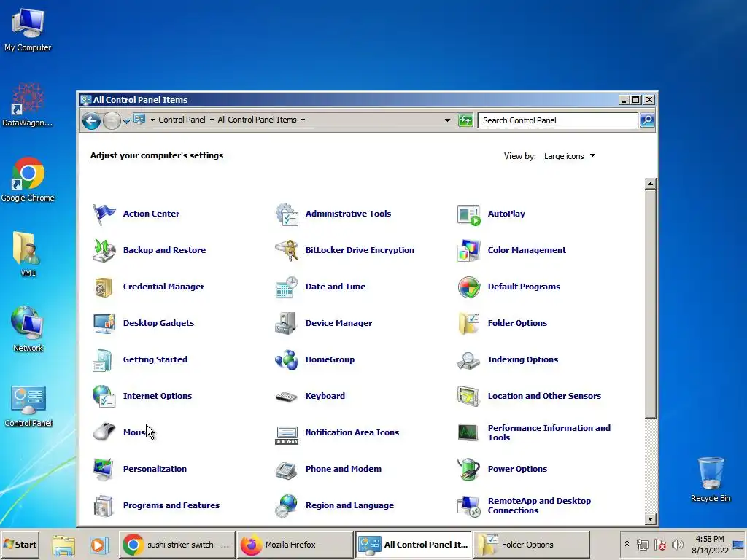Open the Windows Explorer taskbar icon
The width and height of the screenshot is (747, 560).
pyautogui.click(x=63, y=545)
